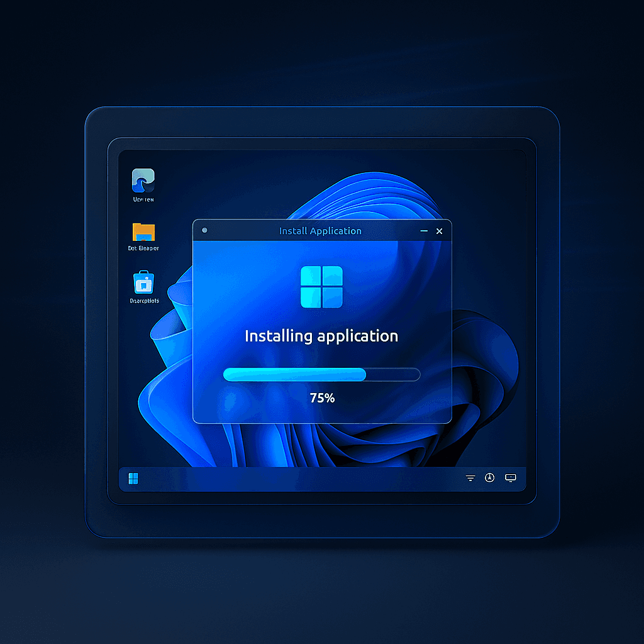Close the Install Application window
This screenshot has height=644, width=644.
[x=440, y=231]
